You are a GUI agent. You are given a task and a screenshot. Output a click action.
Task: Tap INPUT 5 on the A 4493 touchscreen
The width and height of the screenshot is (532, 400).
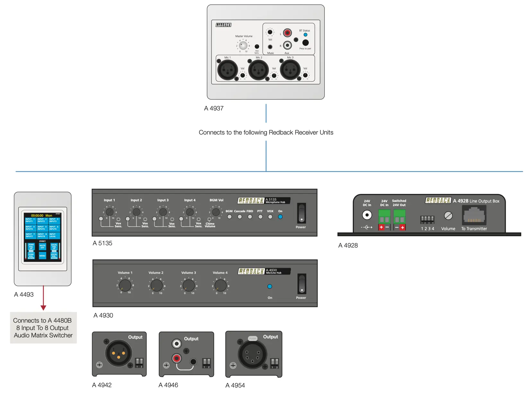coord(42,228)
